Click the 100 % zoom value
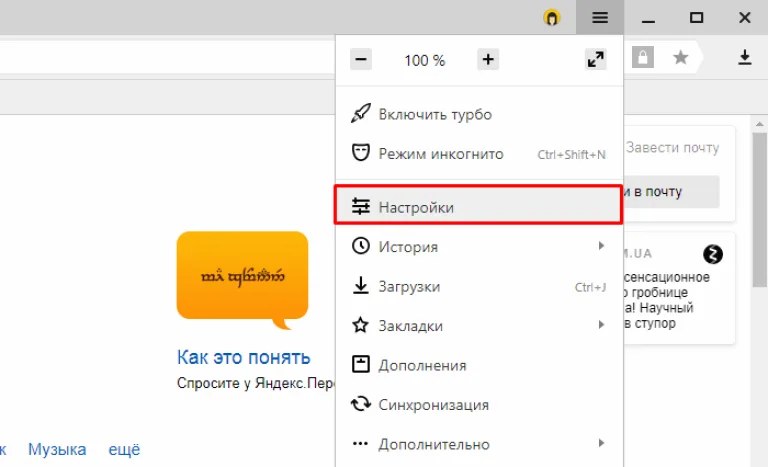 424,60
